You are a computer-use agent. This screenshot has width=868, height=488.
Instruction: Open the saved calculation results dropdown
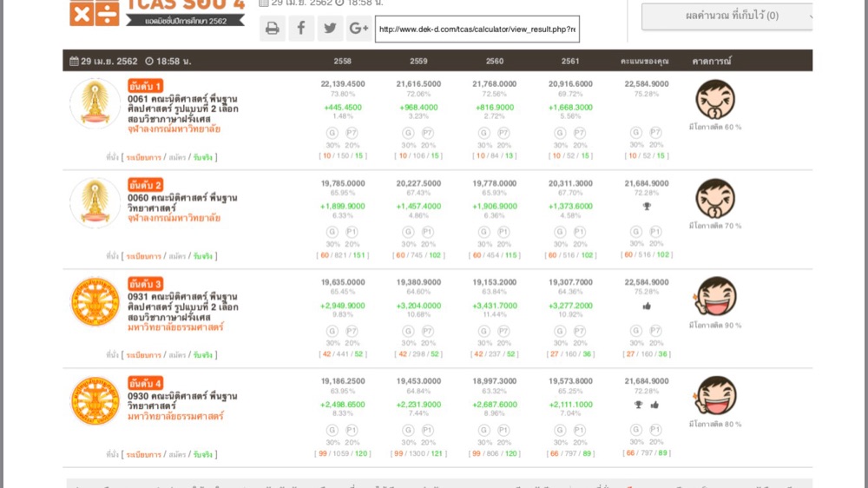click(727, 16)
